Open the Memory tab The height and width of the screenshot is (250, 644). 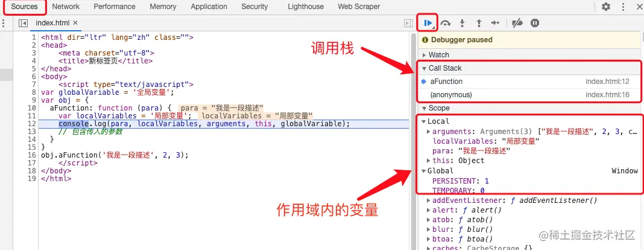pyautogui.click(x=163, y=7)
